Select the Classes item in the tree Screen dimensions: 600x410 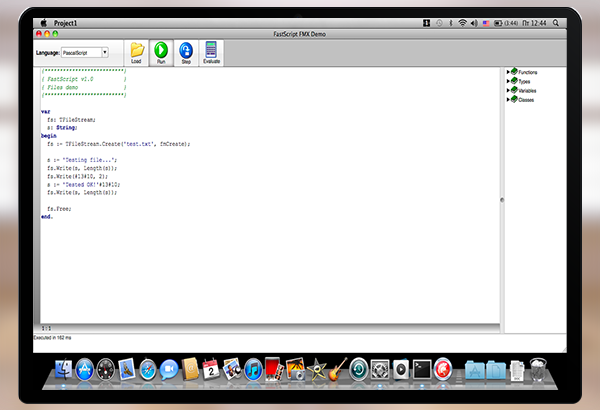pos(526,100)
